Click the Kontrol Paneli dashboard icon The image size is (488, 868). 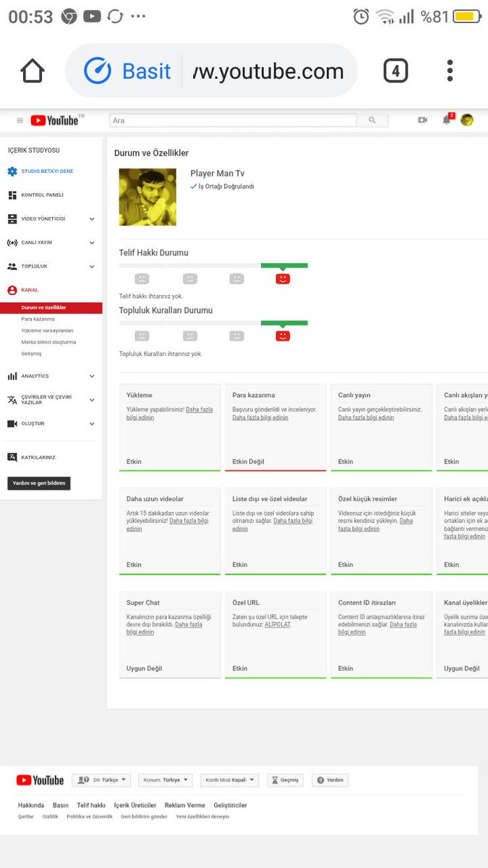(x=12, y=195)
